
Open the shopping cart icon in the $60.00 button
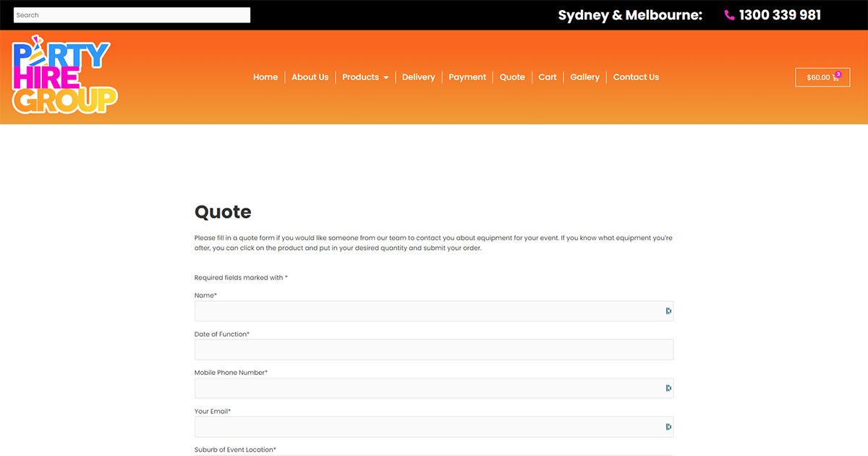(835, 78)
